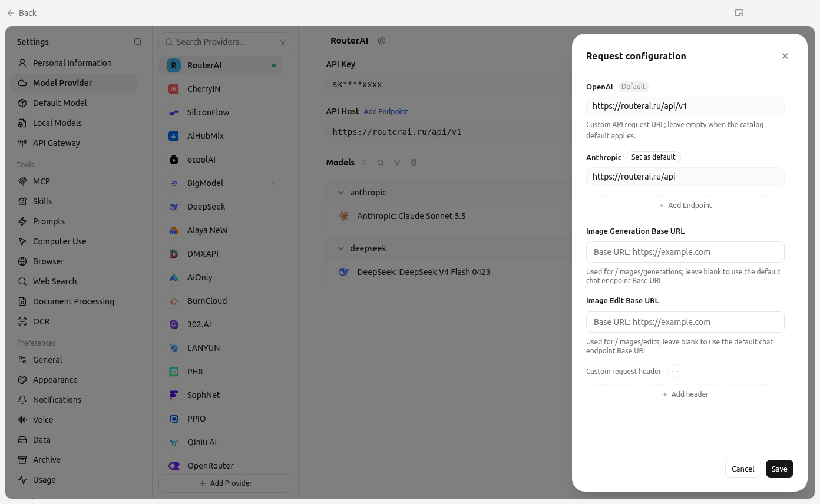The width and height of the screenshot is (820, 504).
Task: Select the DeepSeek provider
Action: tap(221, 207)
